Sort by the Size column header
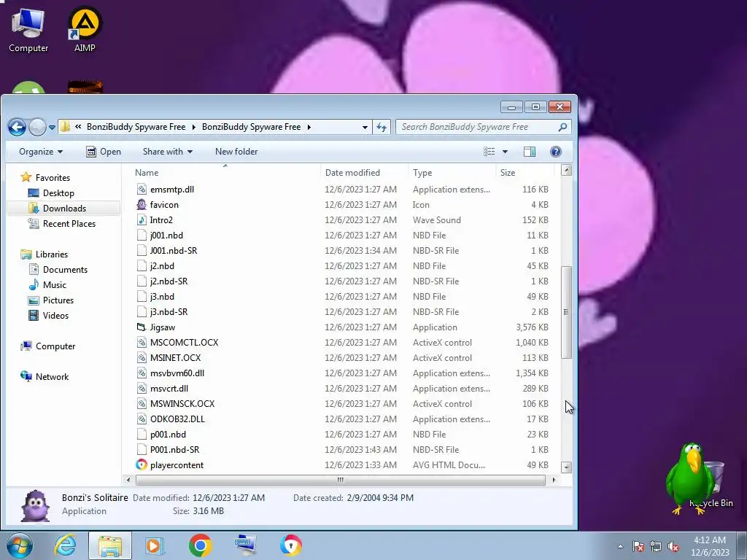747x560 pixels. pyautogui.click(x=525, y=172)
